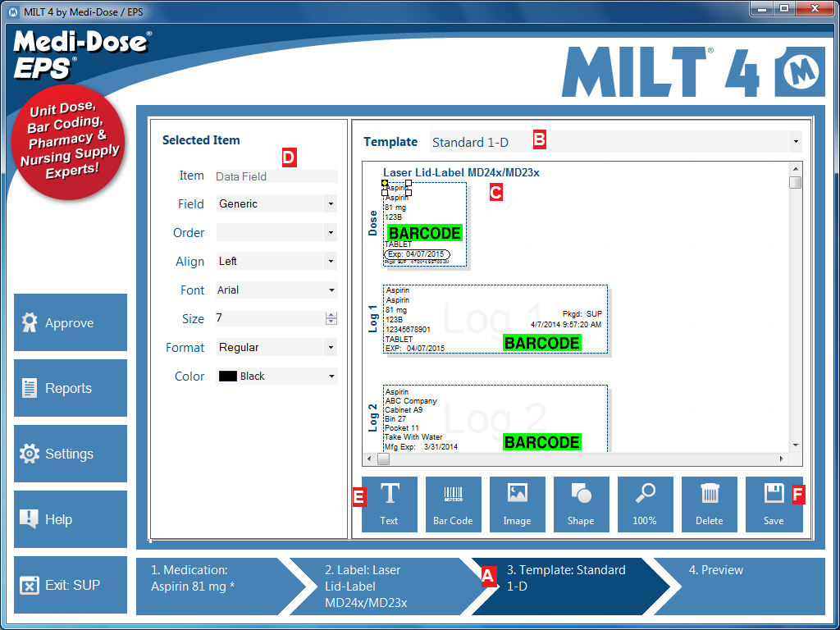The image size is (840, 630).
Task: Select "Cabinet A9" in Log 2 label
Action: [x=404, y=410]
